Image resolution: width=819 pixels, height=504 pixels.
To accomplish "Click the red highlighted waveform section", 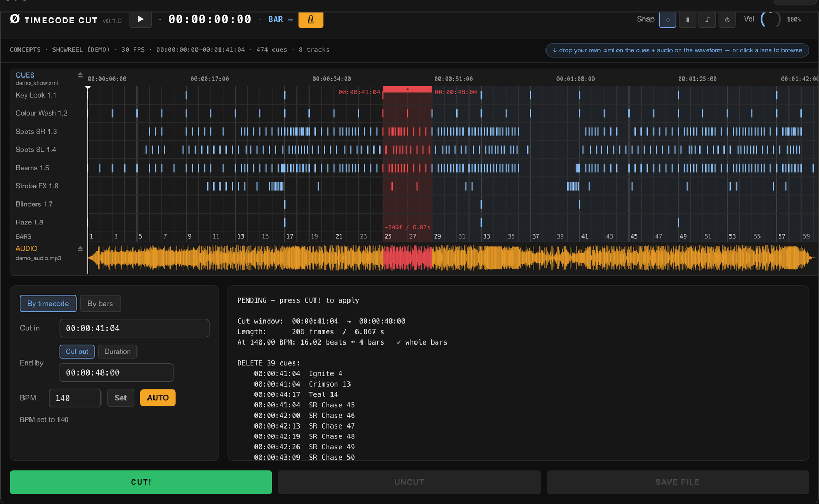I will 407,258.
